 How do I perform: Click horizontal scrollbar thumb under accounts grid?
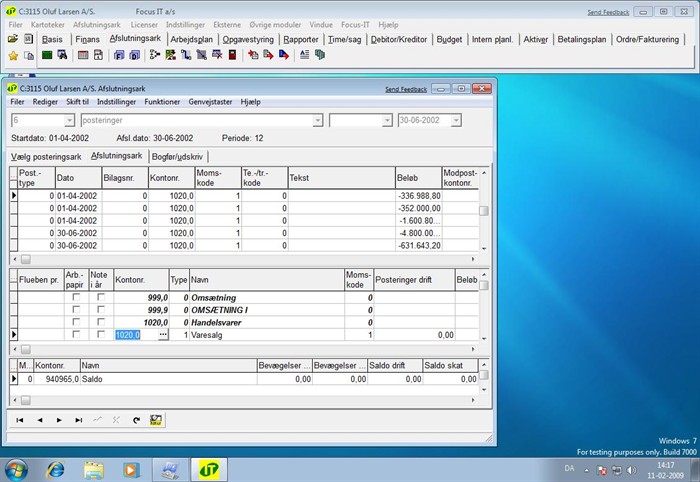tap(26, 349)
